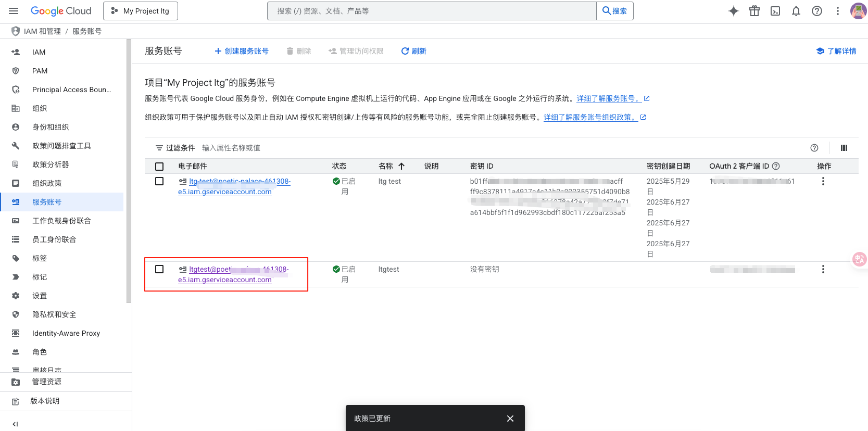Open actions menu for ltgtest row
The height and width of the screenshot is (431, 868).
coord(823,269)
